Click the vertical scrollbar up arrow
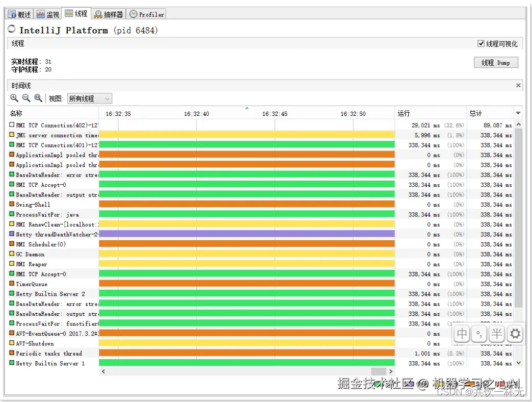Image resolution: width=532 pixels, height=402 pixels. [x=518, y=124]
